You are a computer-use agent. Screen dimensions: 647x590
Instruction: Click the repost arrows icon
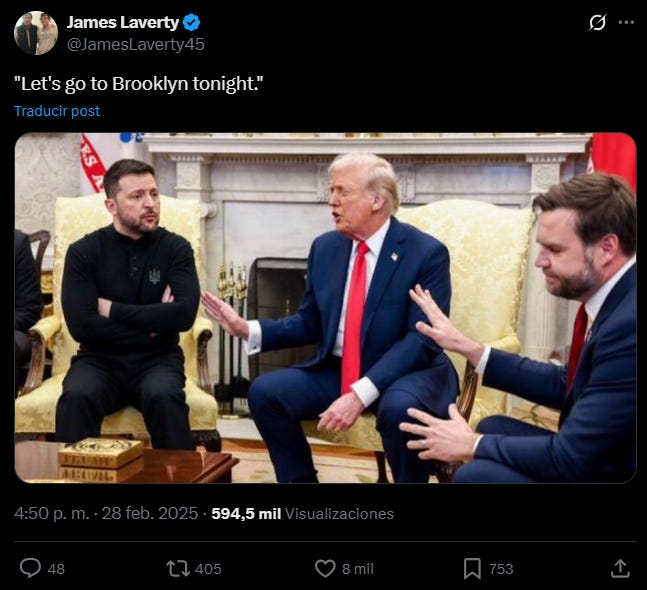click(178, 569)
